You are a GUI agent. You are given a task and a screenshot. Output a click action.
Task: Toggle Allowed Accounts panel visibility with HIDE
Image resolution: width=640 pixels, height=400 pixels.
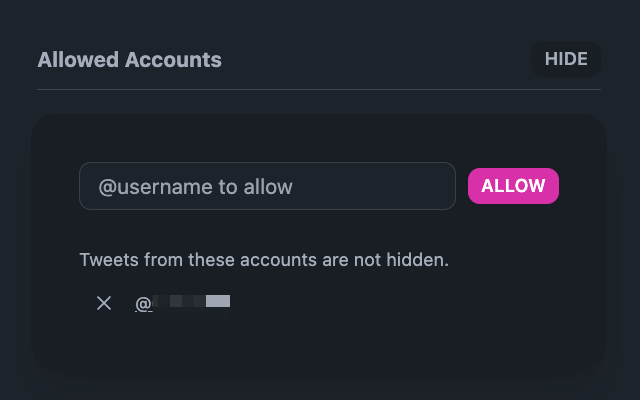click(566, 59)
